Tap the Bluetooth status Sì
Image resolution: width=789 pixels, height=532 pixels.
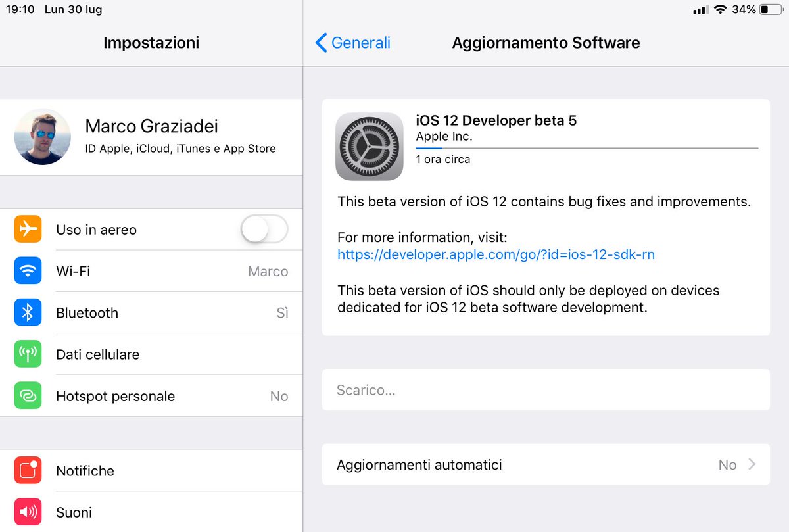tap(282, 313)
